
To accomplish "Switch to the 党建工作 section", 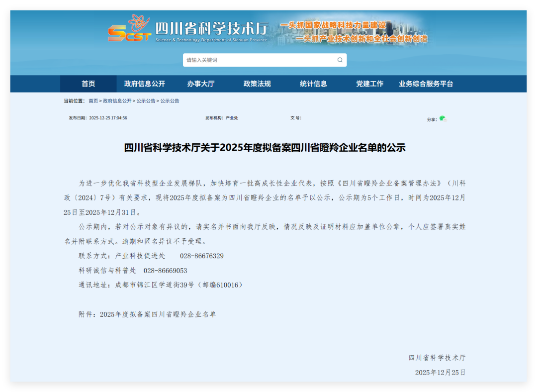I will pos(369,84).
